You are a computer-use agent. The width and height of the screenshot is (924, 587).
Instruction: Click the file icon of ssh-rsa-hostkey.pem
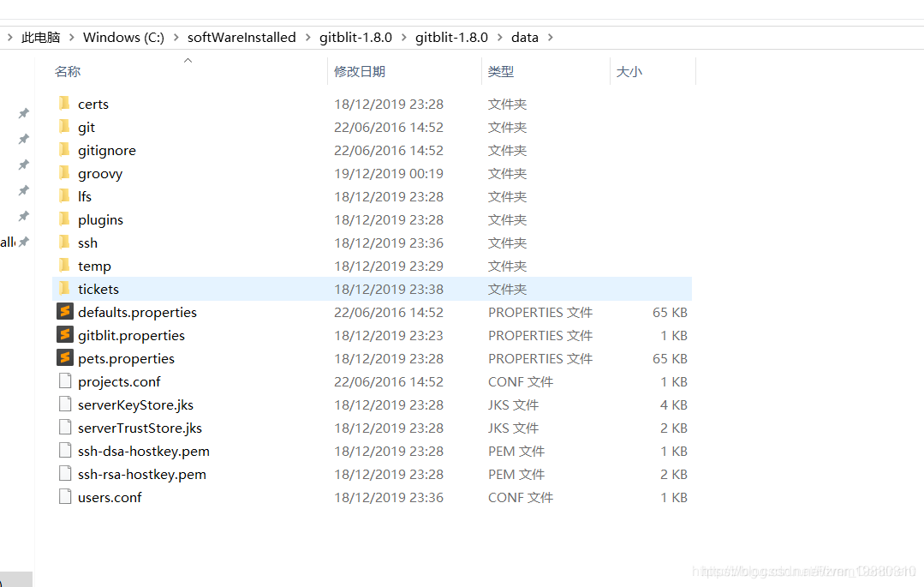[65, 473]
